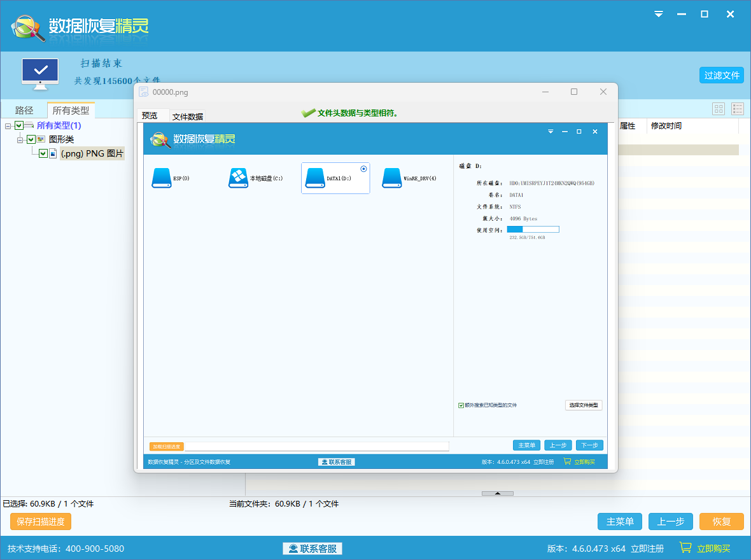
Task: Click the PNG file type icon in tree
Action: [x=53, y=153]
